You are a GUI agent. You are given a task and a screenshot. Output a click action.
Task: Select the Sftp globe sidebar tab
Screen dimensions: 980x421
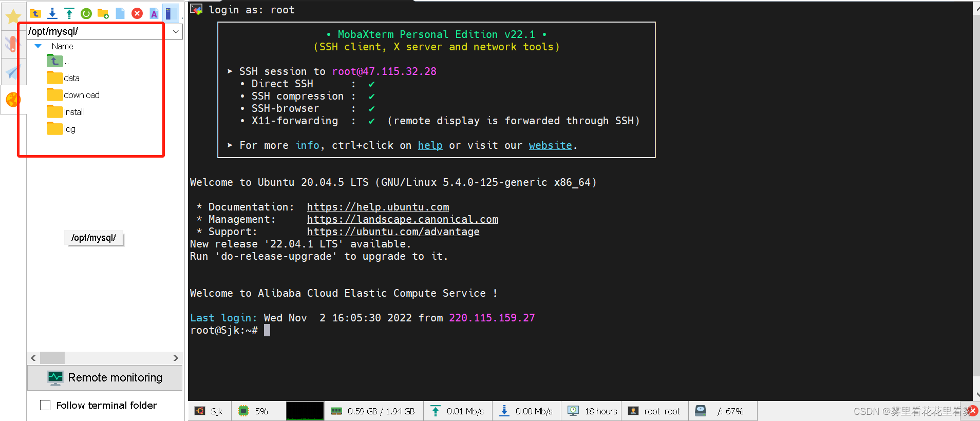tap(13, 100)
